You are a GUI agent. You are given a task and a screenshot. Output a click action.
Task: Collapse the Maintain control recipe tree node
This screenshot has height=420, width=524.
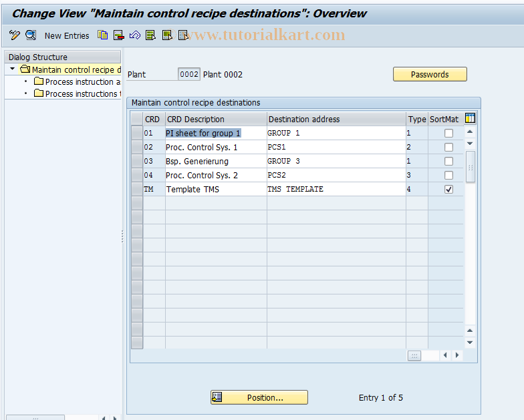point(12,69)
